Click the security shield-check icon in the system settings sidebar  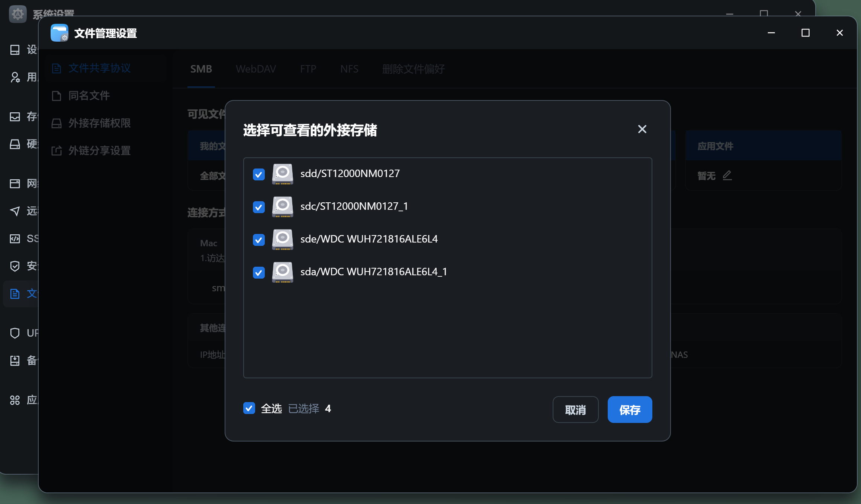15,266
